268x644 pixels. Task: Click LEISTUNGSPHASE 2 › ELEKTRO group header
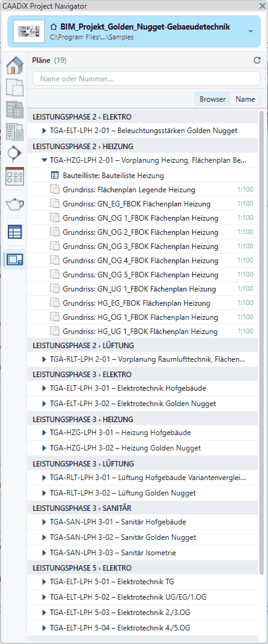coord(144,116)
